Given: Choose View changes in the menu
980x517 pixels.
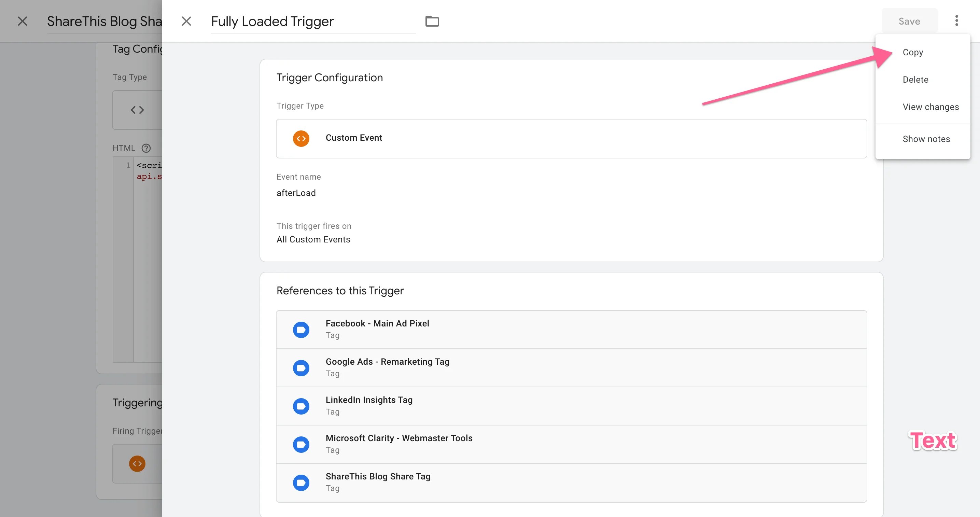Looking at the screenshot, I should (x=931, y=107).
